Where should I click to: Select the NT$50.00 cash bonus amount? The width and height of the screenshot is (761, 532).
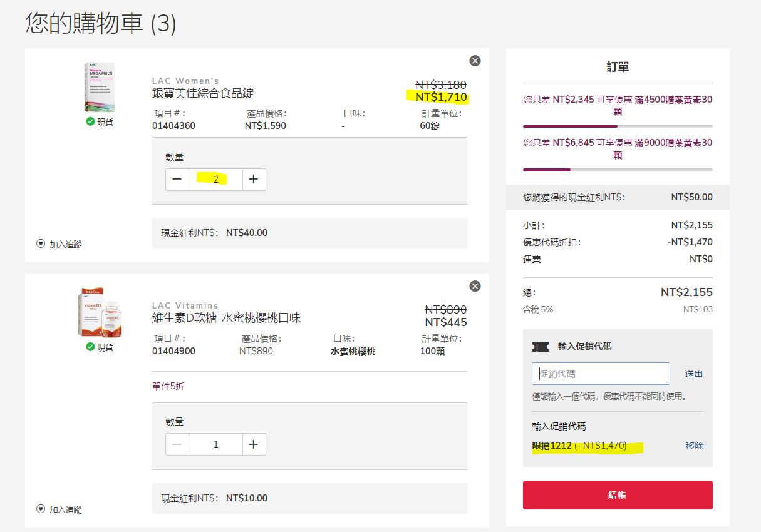[691, 197]
